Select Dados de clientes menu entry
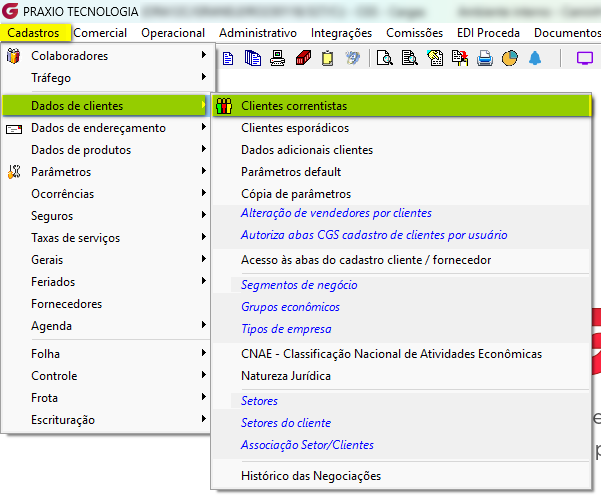Viewport: 601px width, 497px height. [105, 106]
